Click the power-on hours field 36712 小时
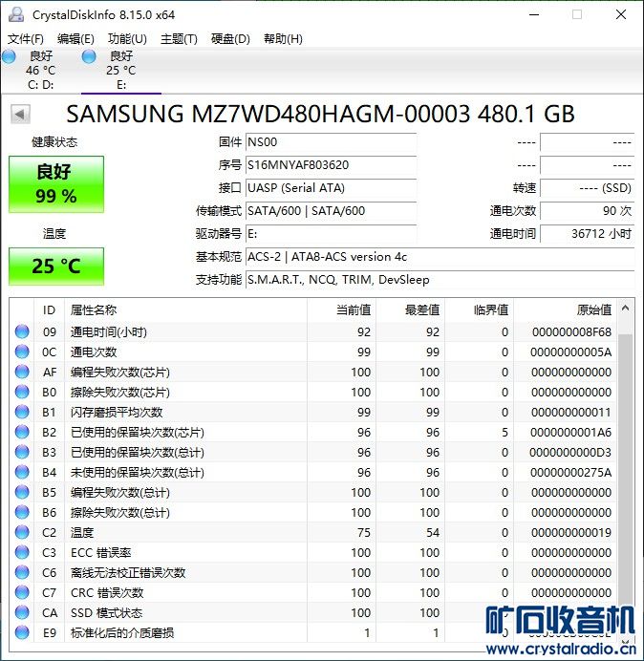644x661 pixels. (587, 234)
